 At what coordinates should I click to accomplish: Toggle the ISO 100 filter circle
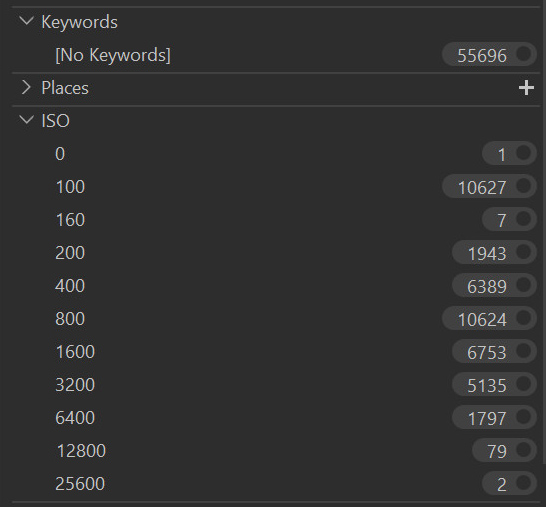tap(523, 186)
